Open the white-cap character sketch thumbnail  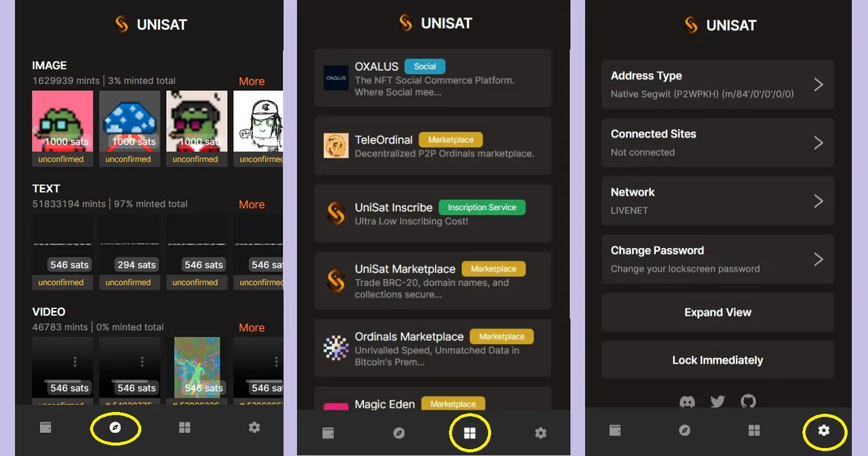[x=258, y=121]
